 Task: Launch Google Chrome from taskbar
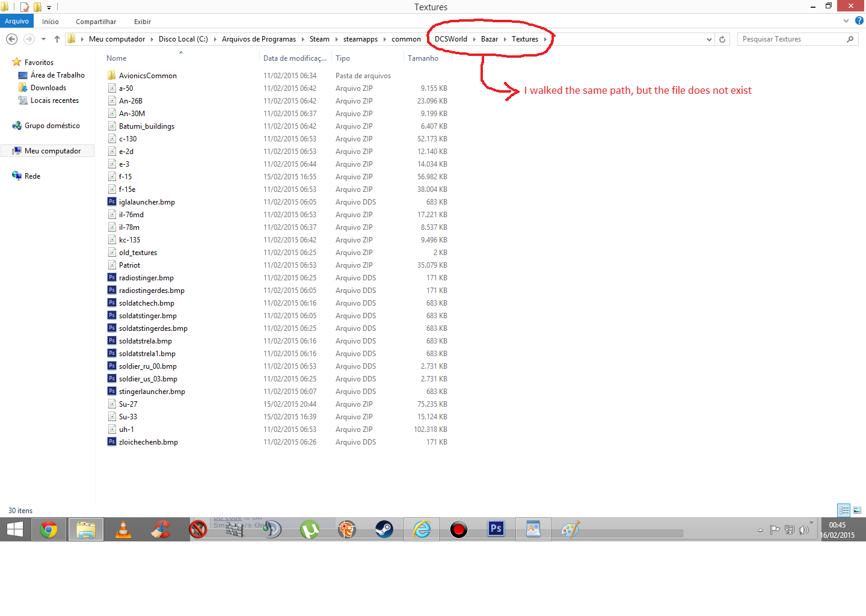pos(49,530)
